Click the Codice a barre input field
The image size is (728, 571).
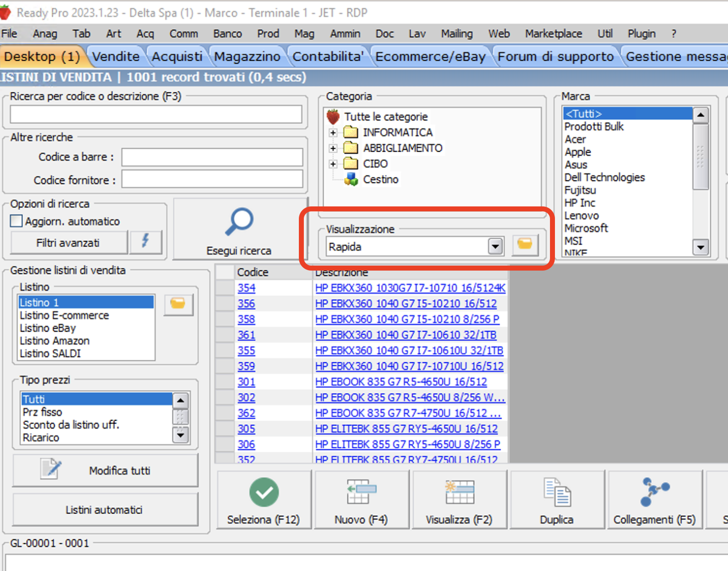pos(212,157)
